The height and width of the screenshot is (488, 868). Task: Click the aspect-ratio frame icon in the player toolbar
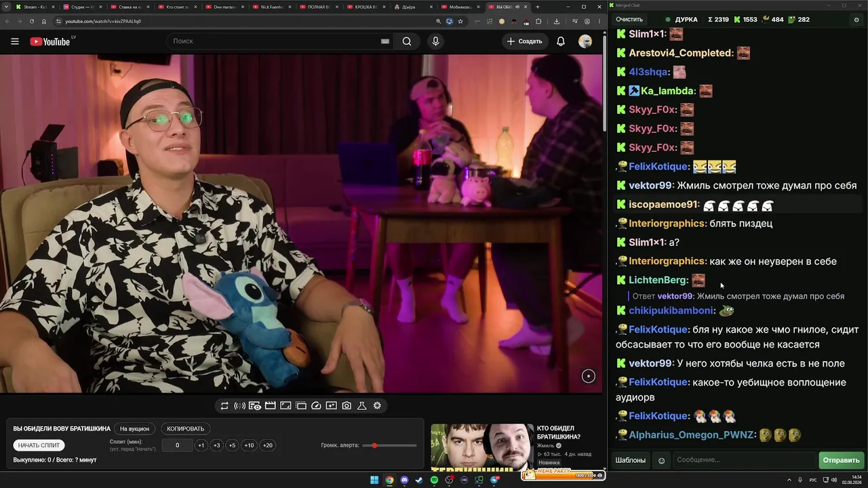pyautogui.click(x=285, y=406)
